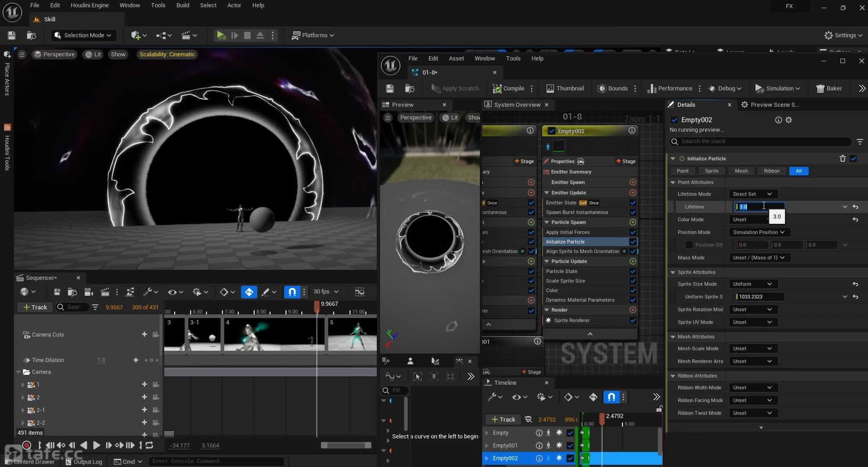The height and width of the screenshot is (467, 868).
Task: Open Build menu in main menu bar
Action: coord(182,5)
